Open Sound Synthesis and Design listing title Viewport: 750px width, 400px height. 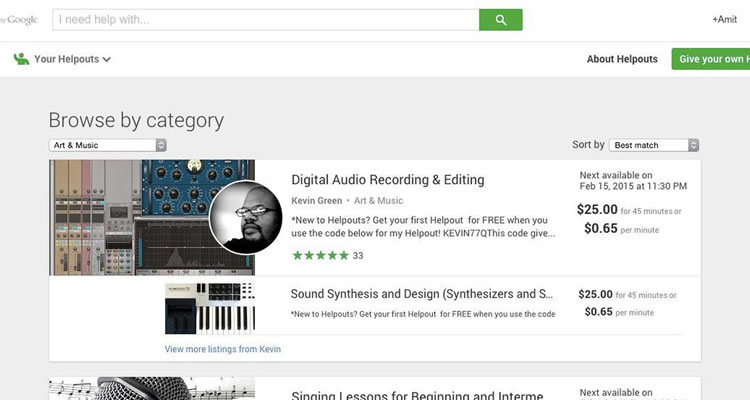(x=422, y=294)
